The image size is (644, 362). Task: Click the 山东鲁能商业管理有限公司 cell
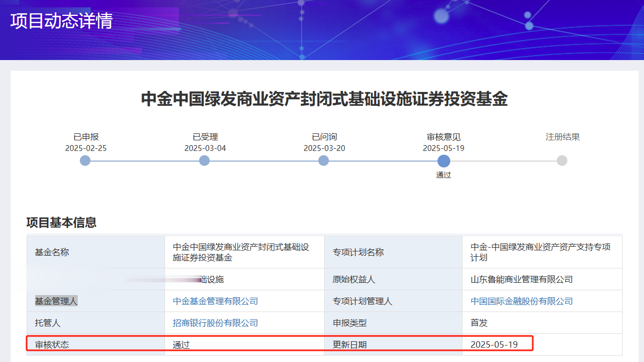click(522, 280)
